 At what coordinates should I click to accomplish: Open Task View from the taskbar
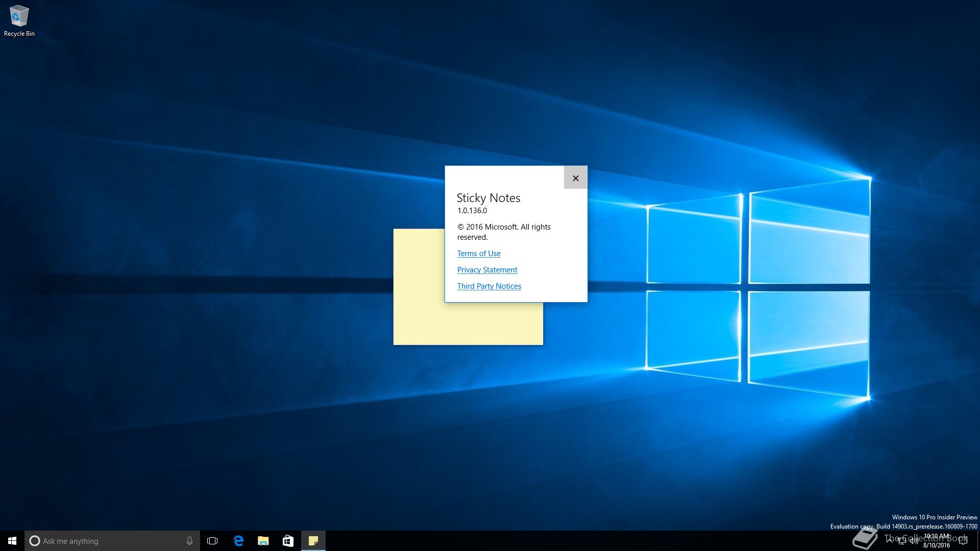coord(212,541)
